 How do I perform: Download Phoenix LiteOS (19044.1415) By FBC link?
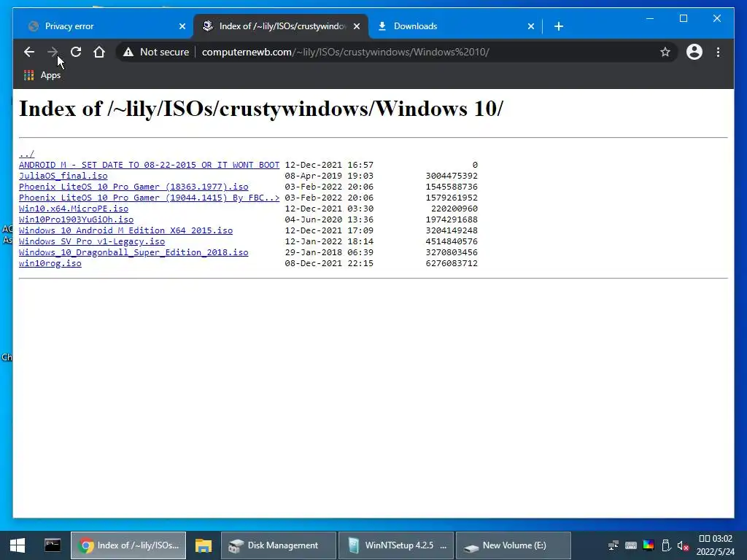coord(149,198)
